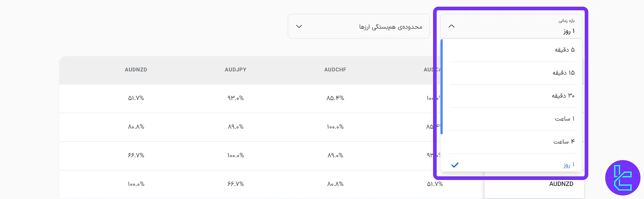
Task: Select the ۵ دقیقه timeframe option
Action: pyautogui.click(x=564, y=50)
